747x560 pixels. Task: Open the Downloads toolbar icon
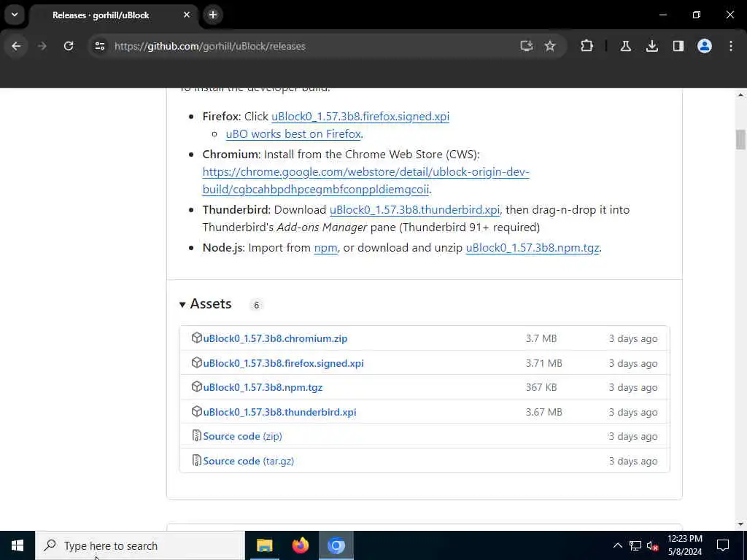(651, 46)
